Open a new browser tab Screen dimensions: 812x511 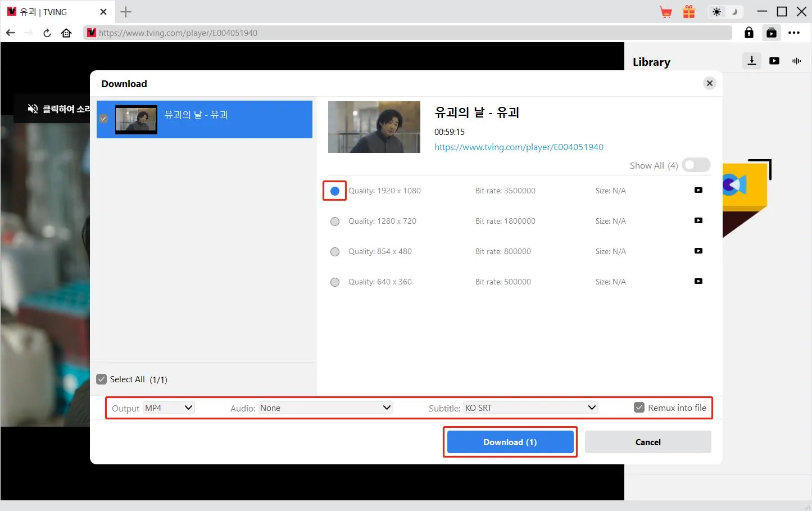[x=126, y=12]
